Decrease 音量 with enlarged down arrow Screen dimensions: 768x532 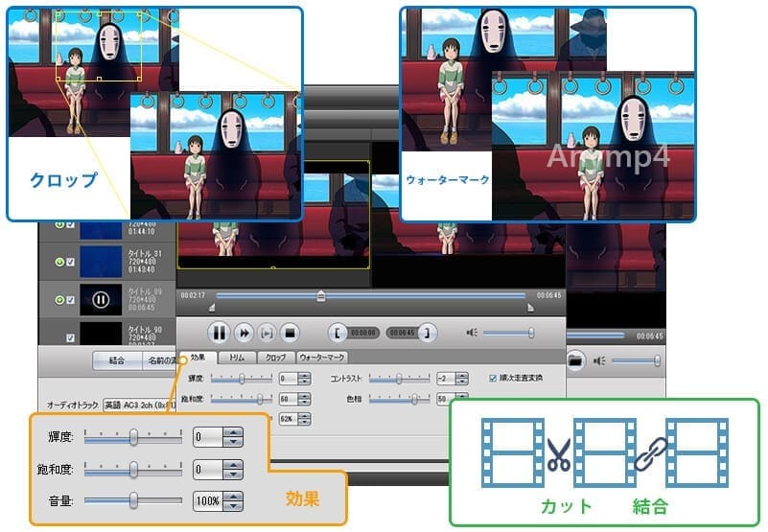click(233, 506)
